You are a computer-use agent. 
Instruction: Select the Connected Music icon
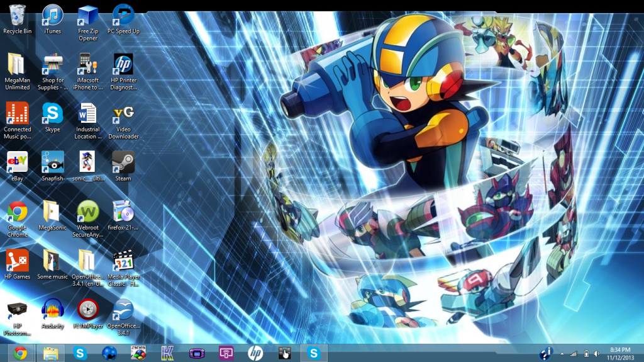(x=17, y=120)
